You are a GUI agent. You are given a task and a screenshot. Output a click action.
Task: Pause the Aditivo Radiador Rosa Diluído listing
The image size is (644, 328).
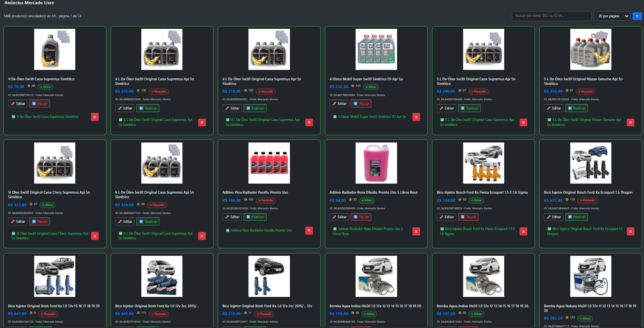(x=361, y=217)
